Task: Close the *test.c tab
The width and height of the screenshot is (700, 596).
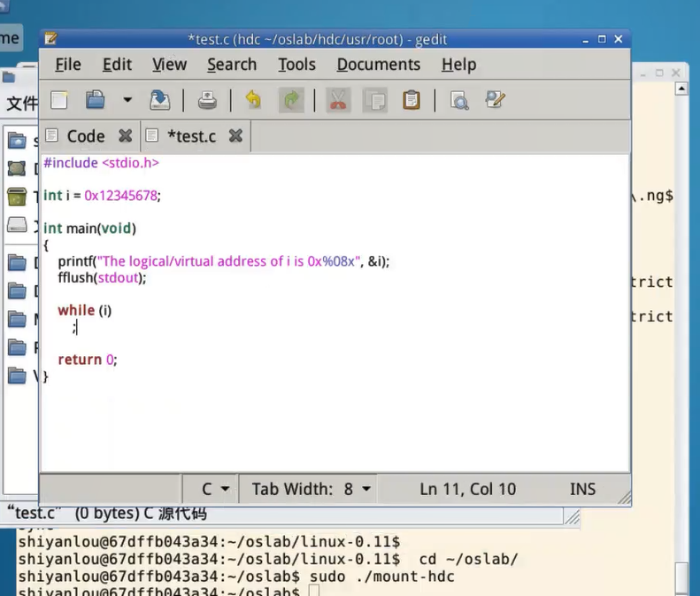Action: [235, 135]
